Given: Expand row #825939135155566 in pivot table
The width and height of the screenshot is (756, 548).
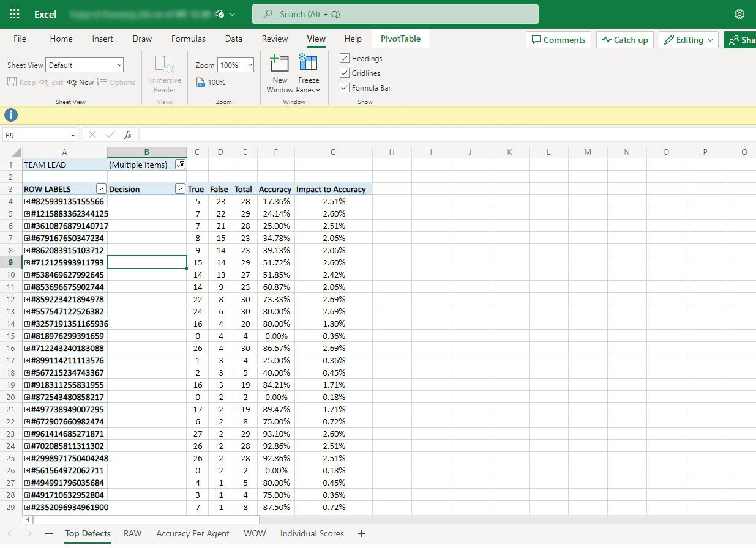Looking at the screenshot, I should (x=27, y=201).
